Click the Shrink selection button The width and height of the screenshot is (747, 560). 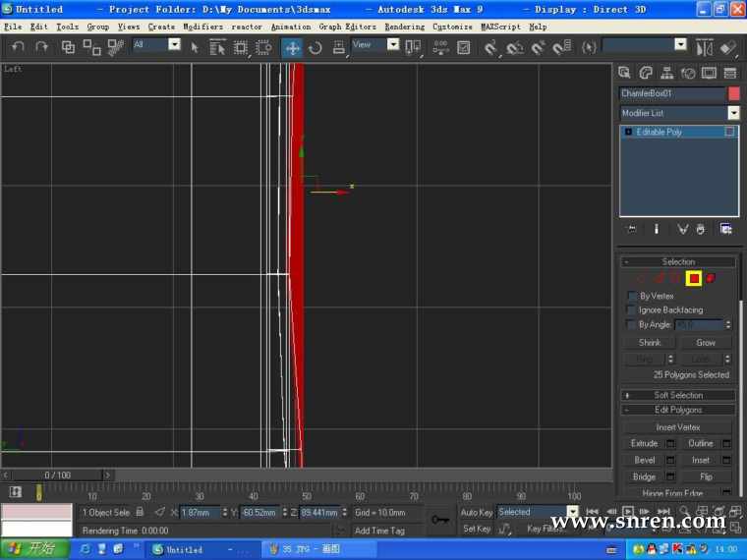coord(650,342)
